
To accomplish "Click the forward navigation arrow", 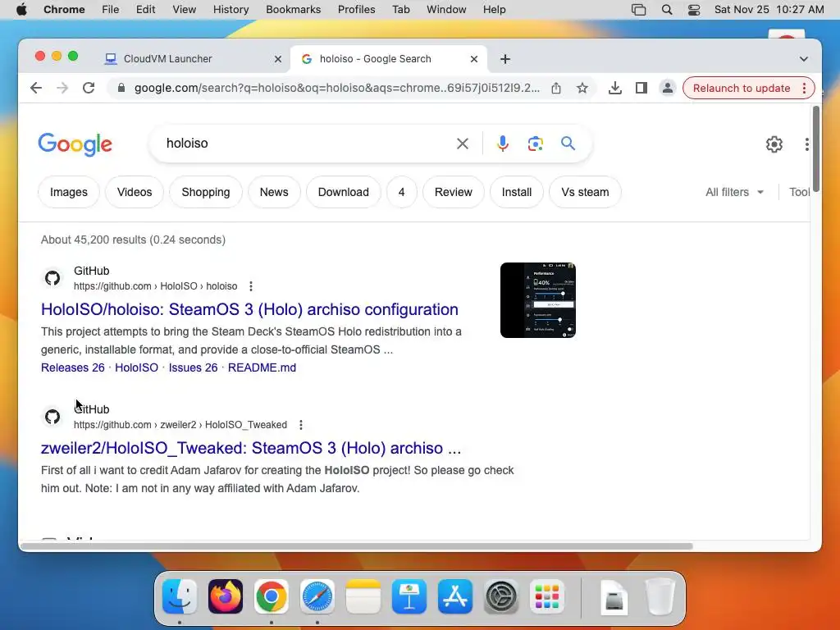I will [x=62, y=88].
